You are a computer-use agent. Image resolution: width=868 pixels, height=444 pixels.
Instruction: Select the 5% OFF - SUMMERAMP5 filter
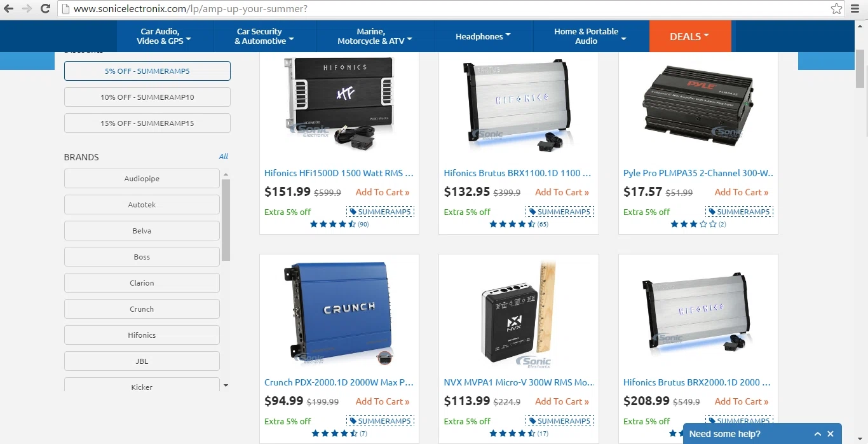(x=147, y=71)
